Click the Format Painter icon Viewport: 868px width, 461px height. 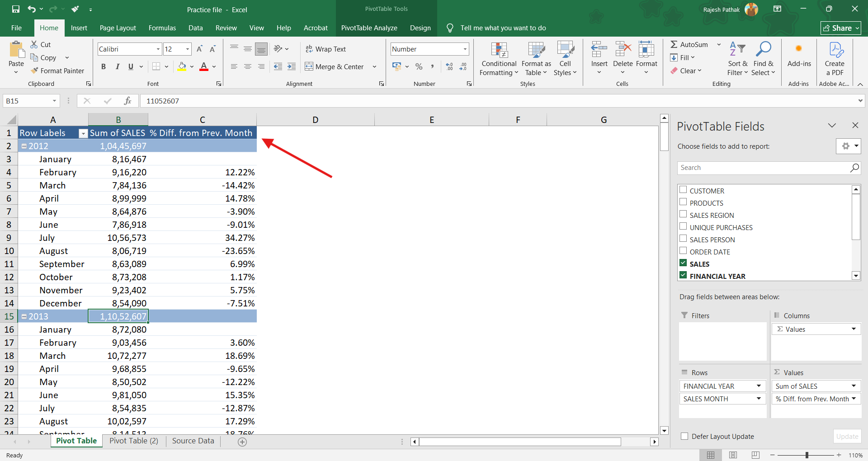point(34,71)
